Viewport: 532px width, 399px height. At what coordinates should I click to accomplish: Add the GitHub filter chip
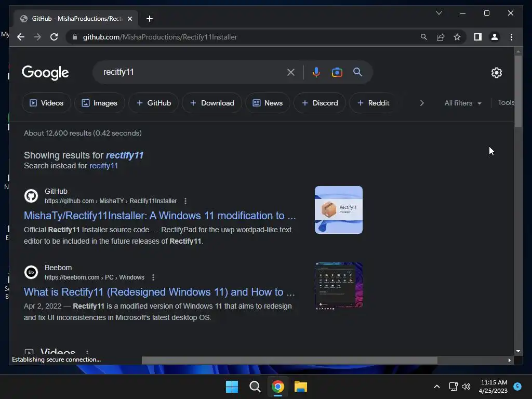point(153,103)
